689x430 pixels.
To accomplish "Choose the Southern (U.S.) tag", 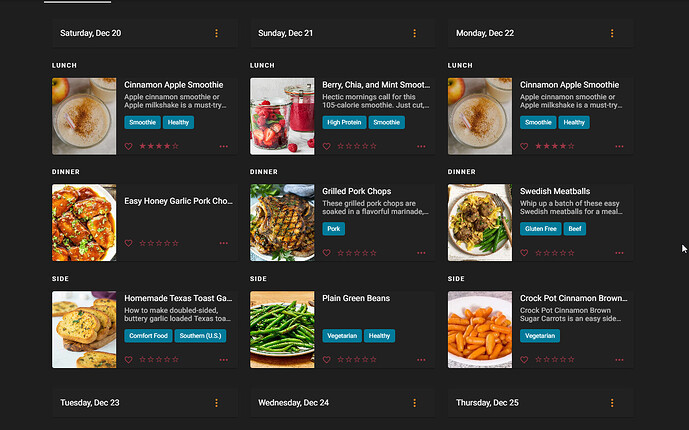I will click(201, 336).
